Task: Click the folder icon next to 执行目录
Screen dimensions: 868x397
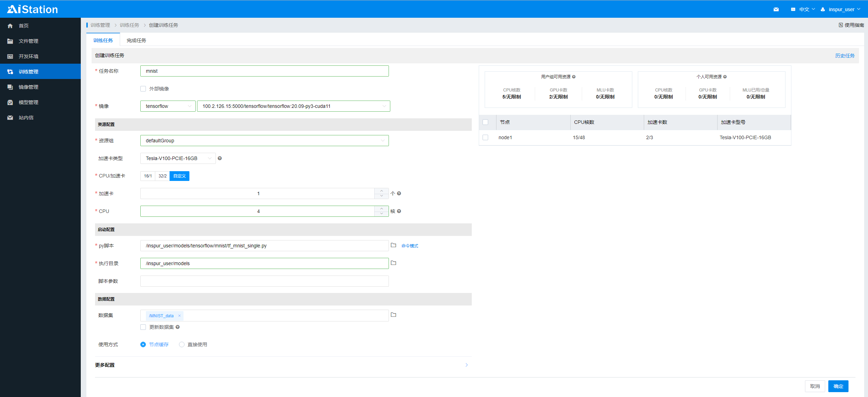Action: pos(393,263)
